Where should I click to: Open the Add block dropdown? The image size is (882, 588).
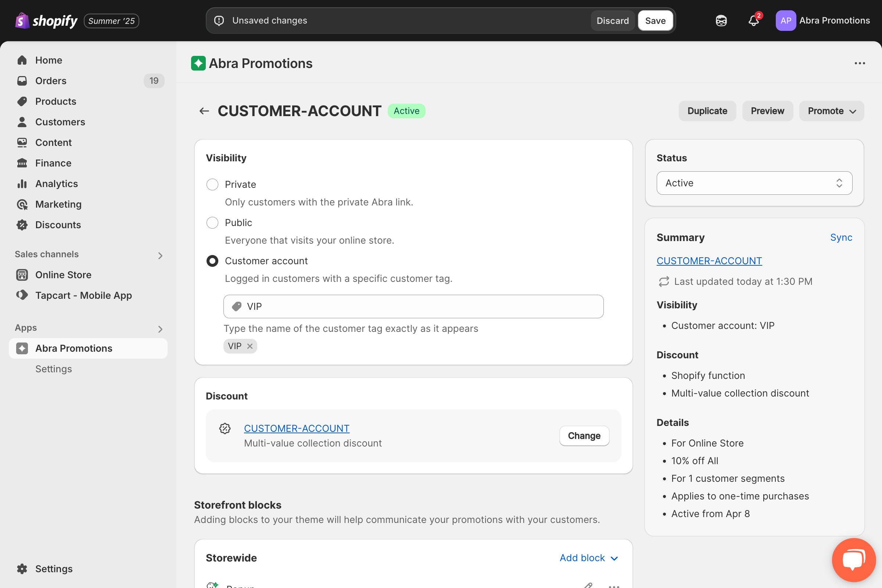tap(589, 558)
